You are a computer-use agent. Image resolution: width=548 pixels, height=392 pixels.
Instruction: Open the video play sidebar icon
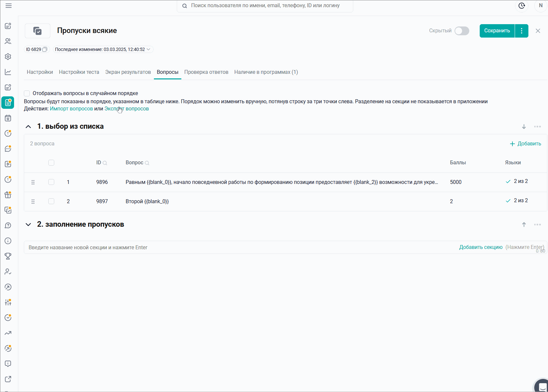pyautogui.click(x=8, y=164)
